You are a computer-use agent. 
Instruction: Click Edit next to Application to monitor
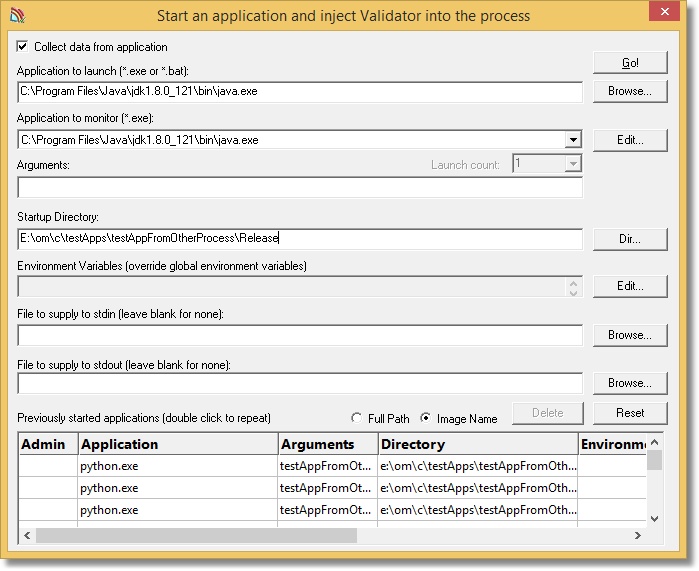[x=630, y=140]
